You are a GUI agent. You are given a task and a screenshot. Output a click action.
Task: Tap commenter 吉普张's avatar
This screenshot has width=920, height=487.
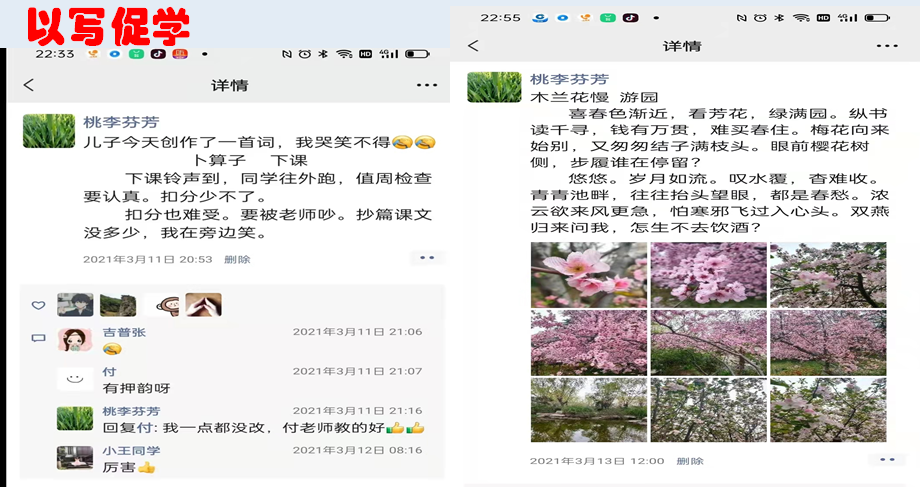(75, 340)
